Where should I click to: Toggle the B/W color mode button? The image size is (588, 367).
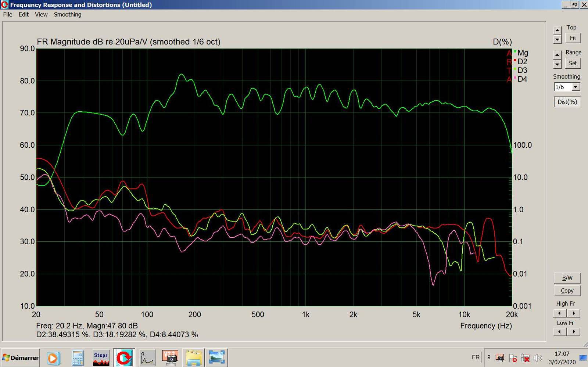567,278
